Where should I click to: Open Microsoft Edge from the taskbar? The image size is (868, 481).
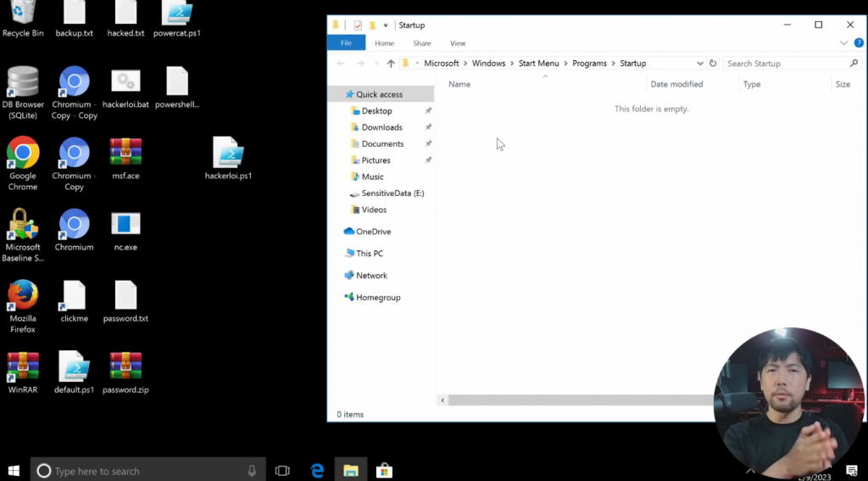click(x=317, y=471)
